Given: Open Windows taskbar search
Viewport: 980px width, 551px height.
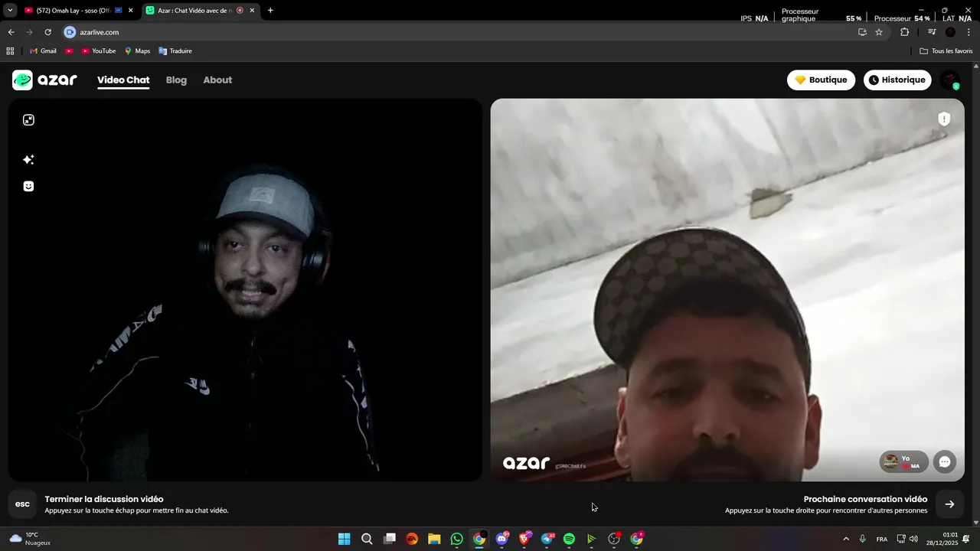Looking at the screenshot, I should coord(367,539).
